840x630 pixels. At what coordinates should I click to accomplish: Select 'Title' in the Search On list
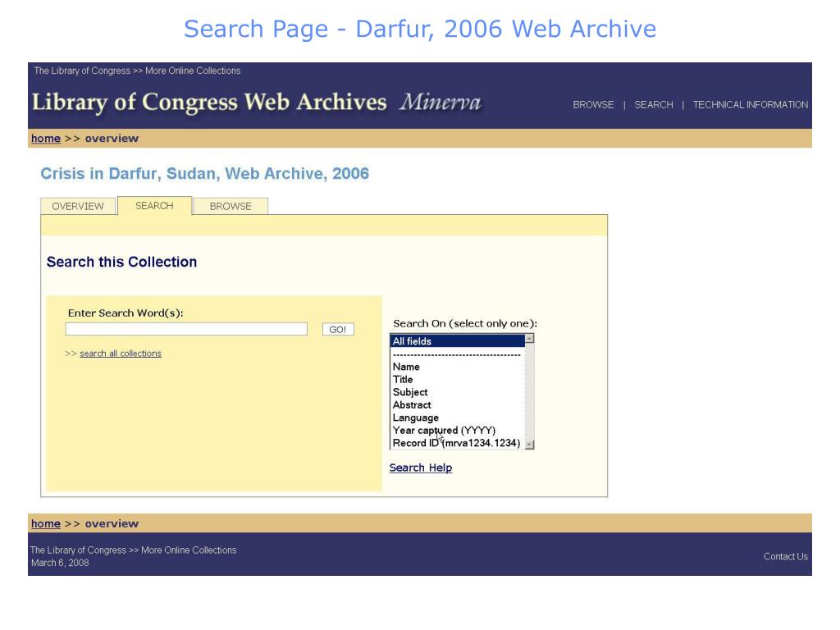pyautogui.click(x=458, y=379)
